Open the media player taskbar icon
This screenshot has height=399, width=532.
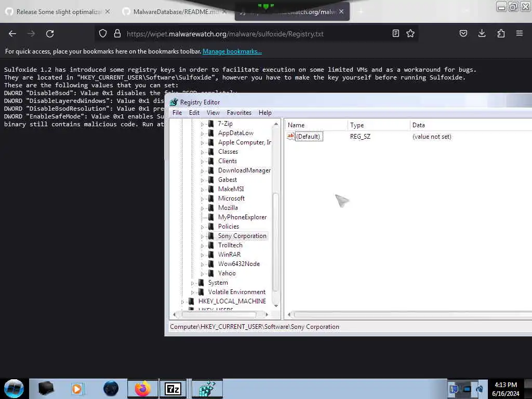(x=77, y=389)
